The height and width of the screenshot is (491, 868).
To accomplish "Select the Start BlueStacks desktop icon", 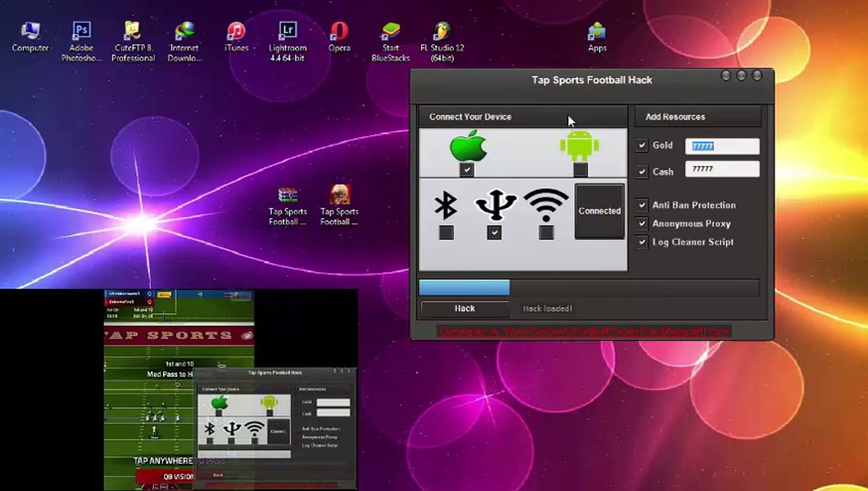I will click(x=390, y=42).
